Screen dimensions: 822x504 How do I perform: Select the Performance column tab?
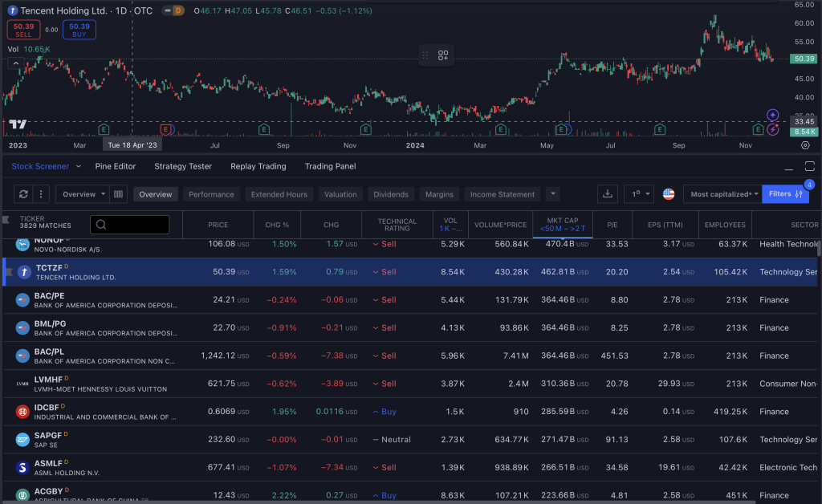click(211, 194)
